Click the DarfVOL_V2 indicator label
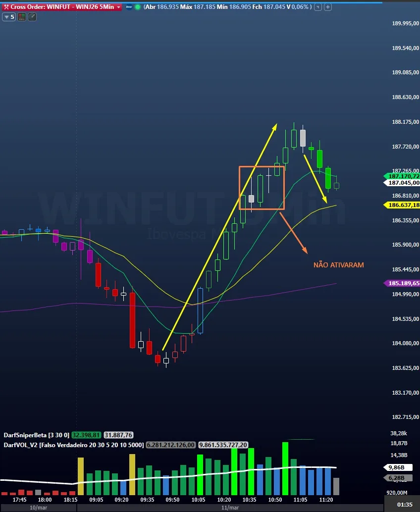Screen dimensions: 420x512 click(x=73, y=445)
